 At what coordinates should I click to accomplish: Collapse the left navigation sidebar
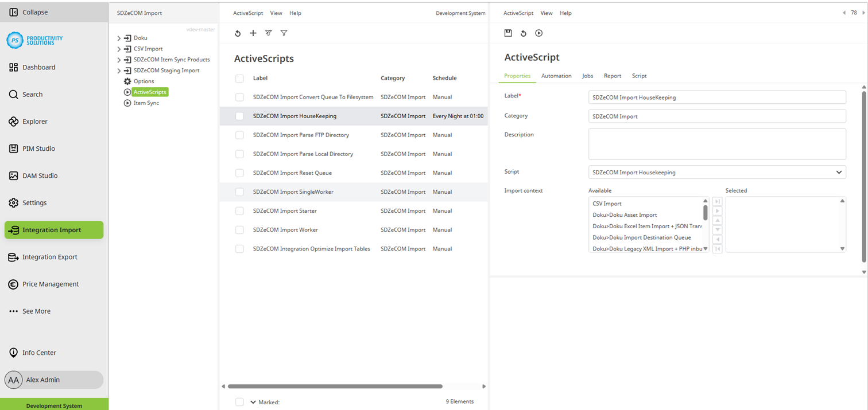coord(28,11)
